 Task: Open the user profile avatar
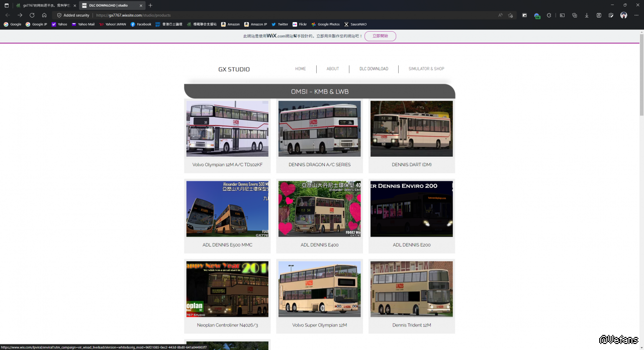coord(623,15)
